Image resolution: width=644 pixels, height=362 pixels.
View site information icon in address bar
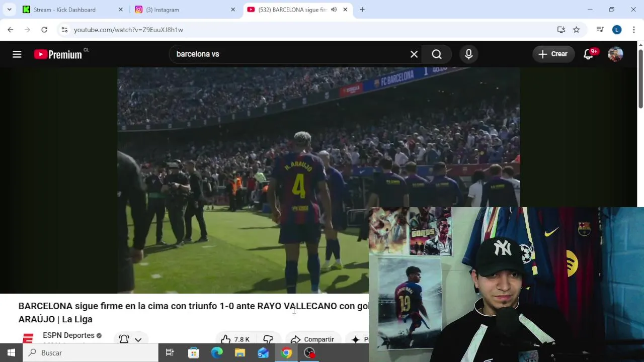coord(64,30)
